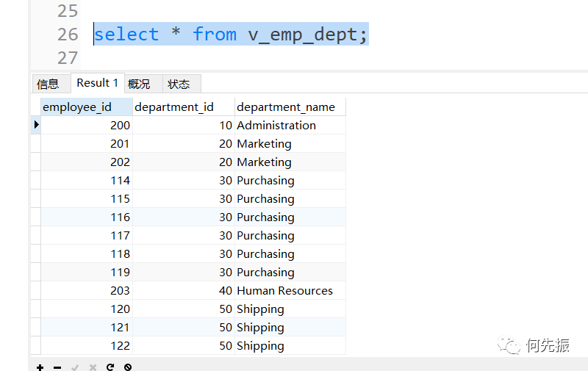This screenshot has height=371, width=588.
Task: Click line 26 in the SQL editor
Action: [x=230, y=35]
